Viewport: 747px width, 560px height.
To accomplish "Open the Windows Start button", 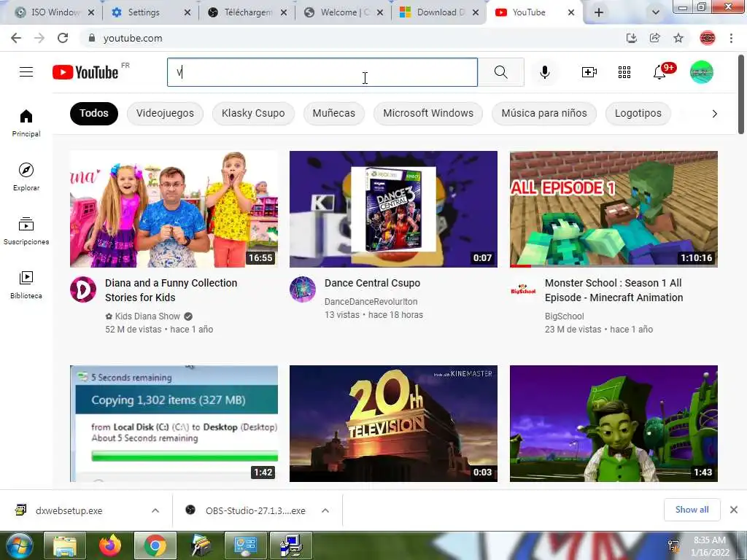I will click(19, 545).
